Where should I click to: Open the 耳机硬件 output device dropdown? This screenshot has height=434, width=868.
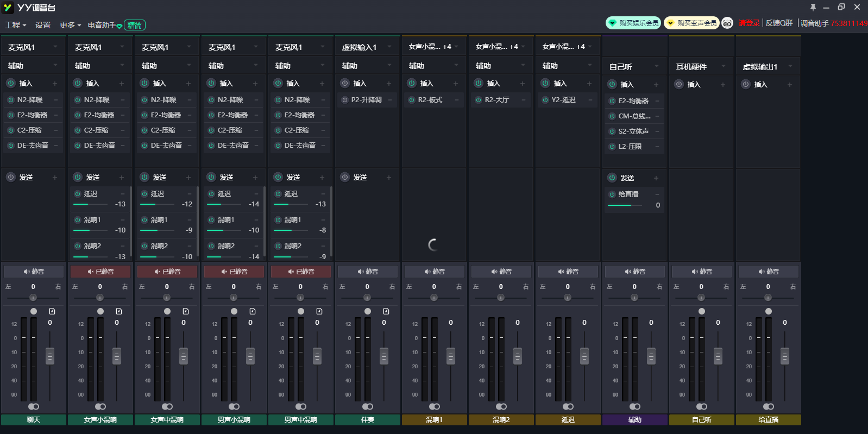[724, 67]
